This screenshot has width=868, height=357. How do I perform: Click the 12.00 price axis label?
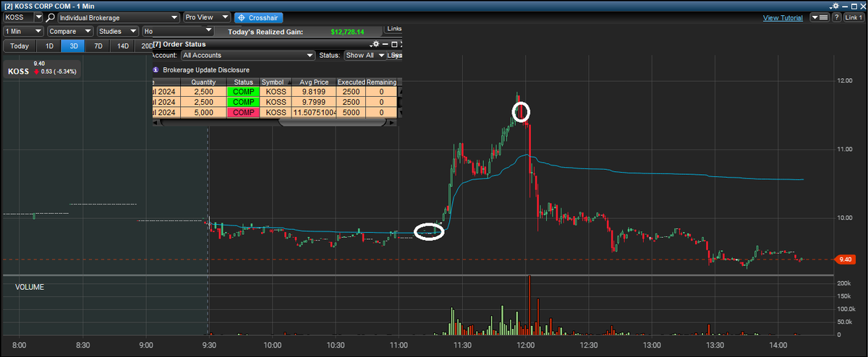coord(846,80)
